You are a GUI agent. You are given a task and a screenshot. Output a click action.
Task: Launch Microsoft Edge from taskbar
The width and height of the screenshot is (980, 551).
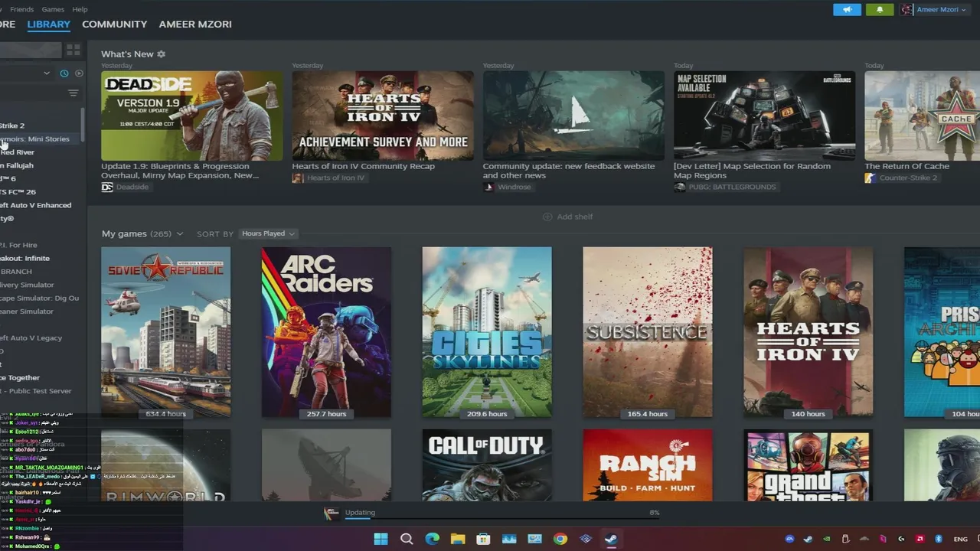pos(432,539)
